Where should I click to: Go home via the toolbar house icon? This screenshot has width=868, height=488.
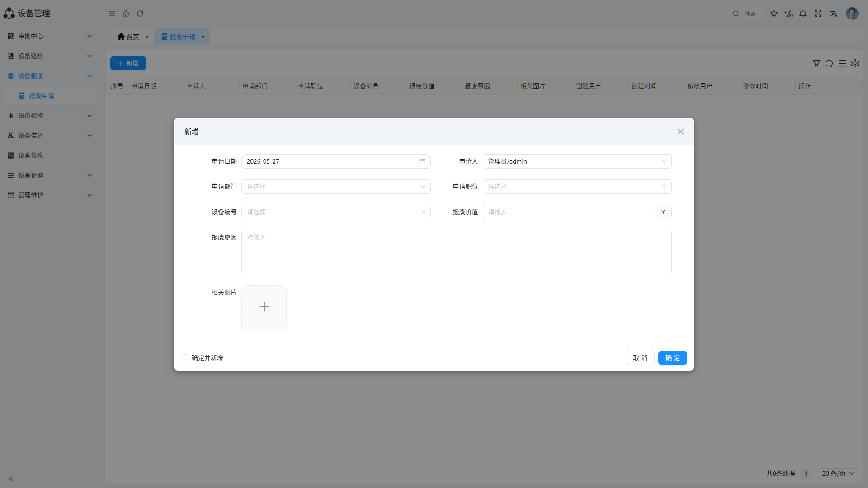(x=126, y=14)
